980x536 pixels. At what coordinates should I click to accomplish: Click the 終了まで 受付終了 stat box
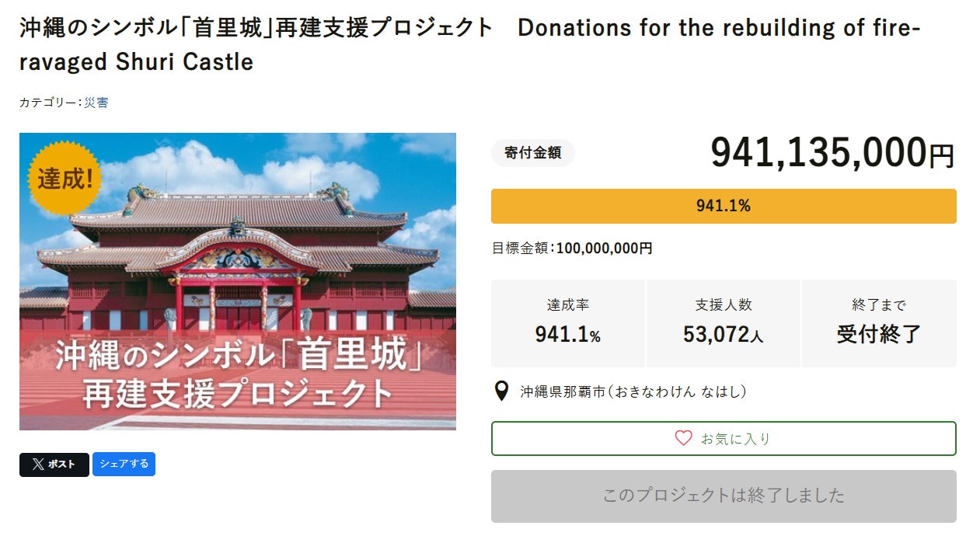tap(879, 323)
